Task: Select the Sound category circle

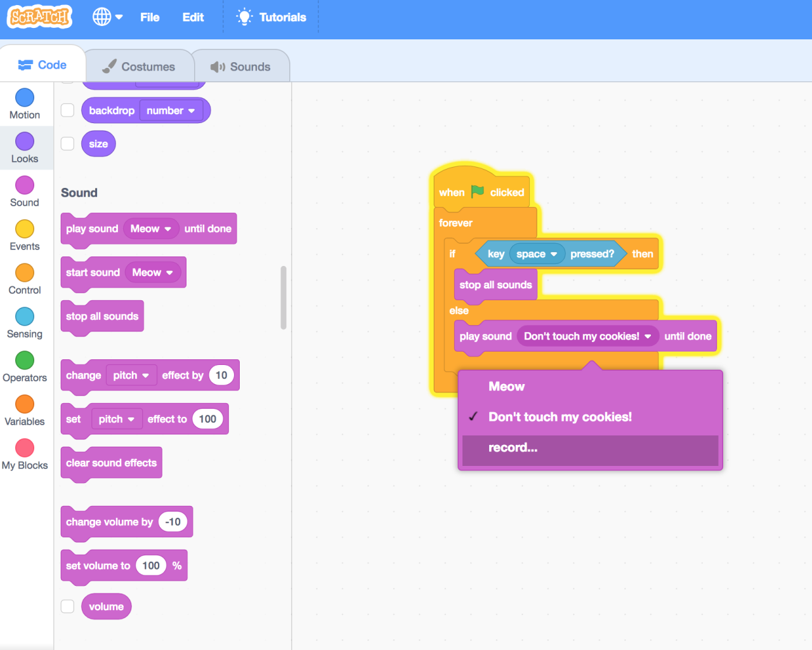Action: coord(25,185)
